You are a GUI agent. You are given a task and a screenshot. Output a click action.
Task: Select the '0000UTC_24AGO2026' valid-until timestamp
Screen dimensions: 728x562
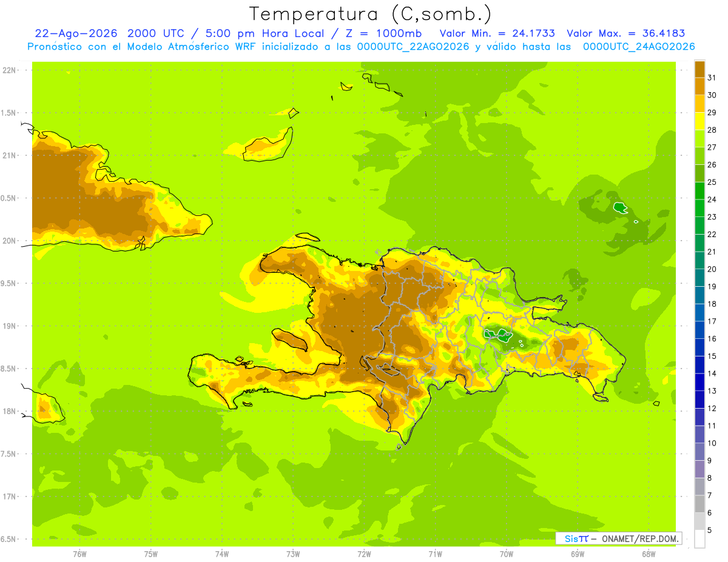[x=639, y=47]
